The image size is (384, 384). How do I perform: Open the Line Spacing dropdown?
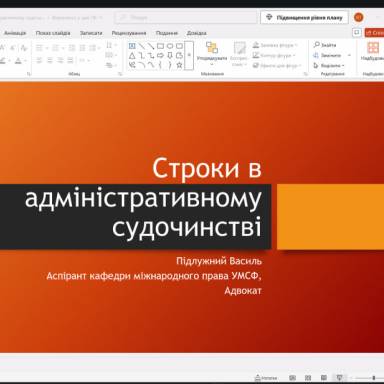(x=111, y=46)
